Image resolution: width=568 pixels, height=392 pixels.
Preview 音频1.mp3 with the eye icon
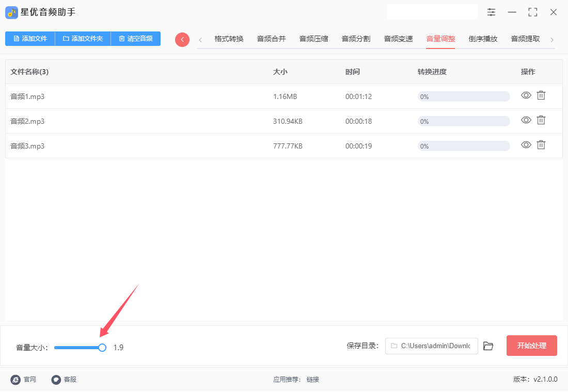(526, 95)
